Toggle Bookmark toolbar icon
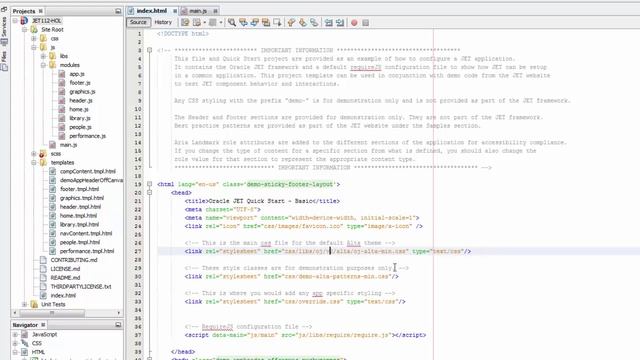640x360 pixels. pos(314,22)
